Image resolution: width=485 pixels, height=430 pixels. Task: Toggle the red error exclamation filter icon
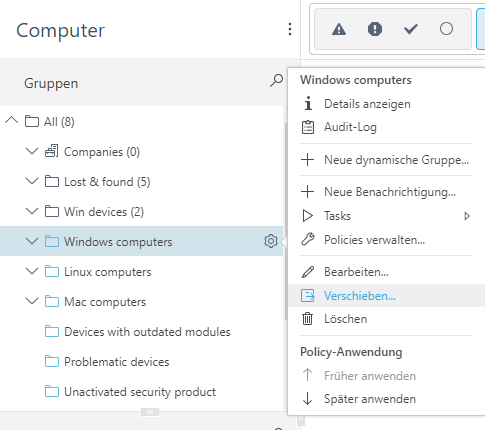pyautogui.click(x=375, y=29)
